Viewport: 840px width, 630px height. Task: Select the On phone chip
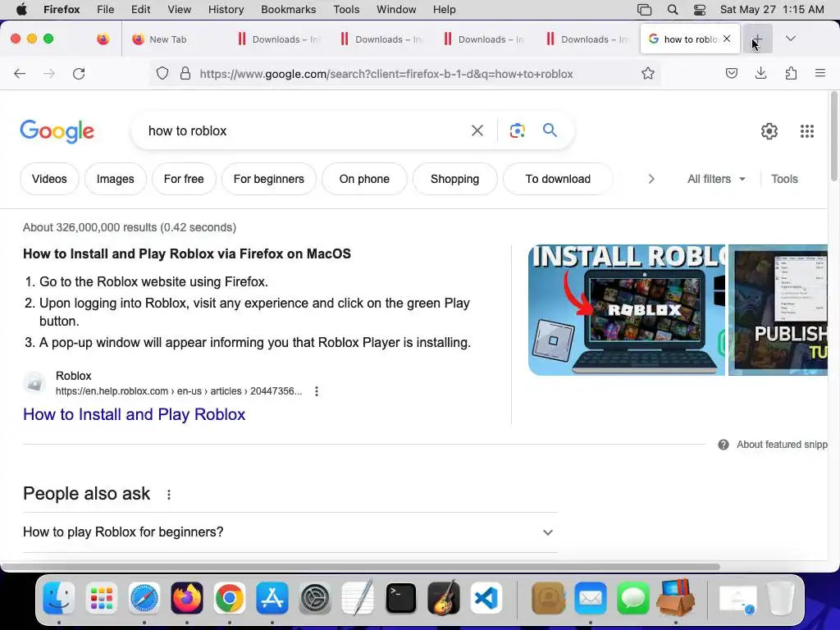(364, 179)
